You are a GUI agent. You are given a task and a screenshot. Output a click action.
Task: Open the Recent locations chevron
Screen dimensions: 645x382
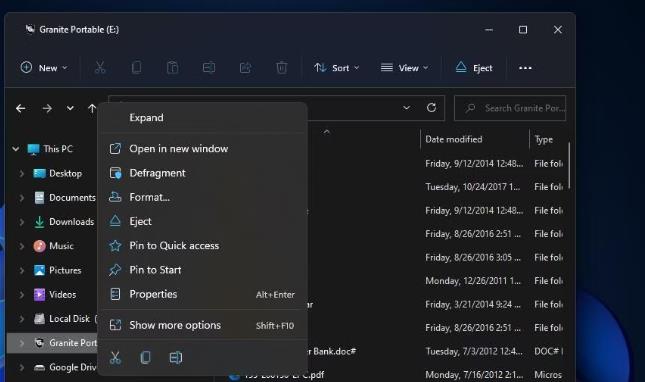coord(70,108)
